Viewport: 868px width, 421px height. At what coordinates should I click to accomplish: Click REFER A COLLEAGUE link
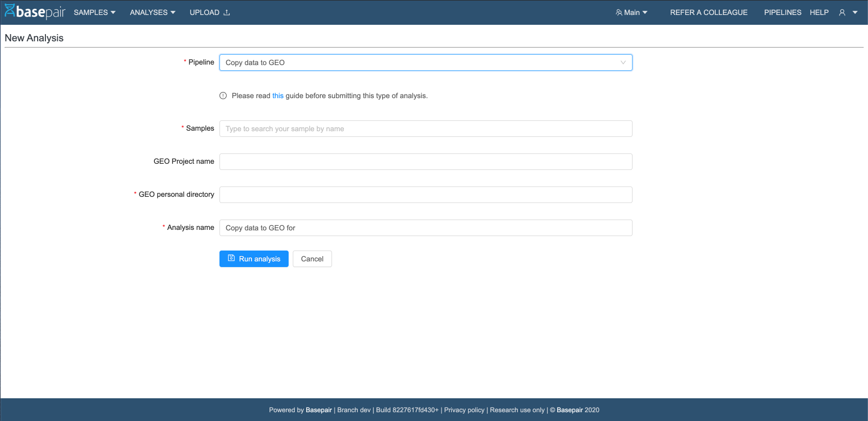[708, 12]
